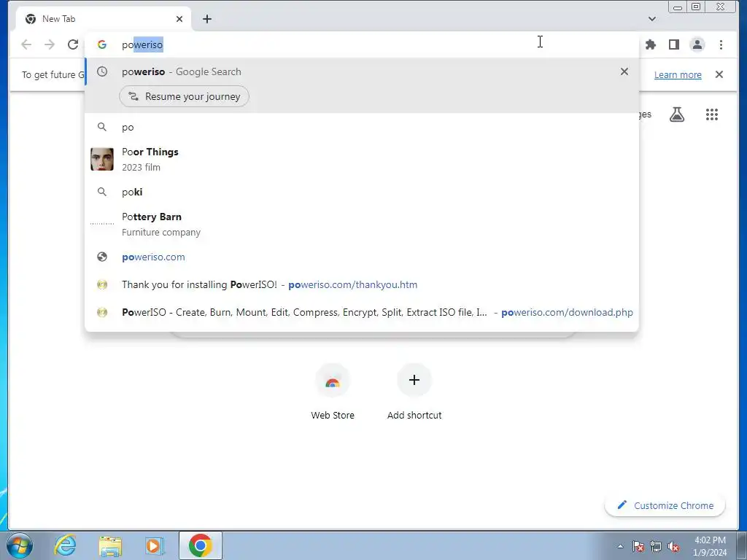Open poweriso.com/thankyou.htm suggestion
The image size is (747, 560).
tap(362, 285)
